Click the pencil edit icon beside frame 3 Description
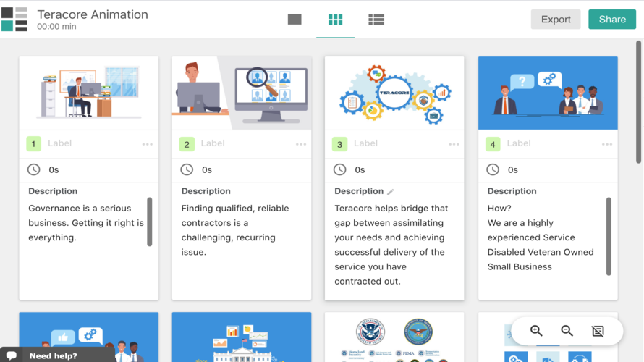The width and height of the screenshot is (644, 362). (391, 191)
